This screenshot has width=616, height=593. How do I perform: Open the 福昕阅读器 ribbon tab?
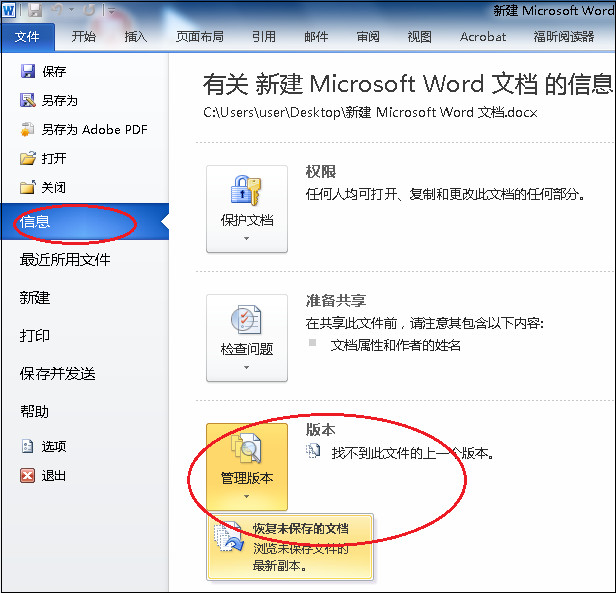coord(564,37)
